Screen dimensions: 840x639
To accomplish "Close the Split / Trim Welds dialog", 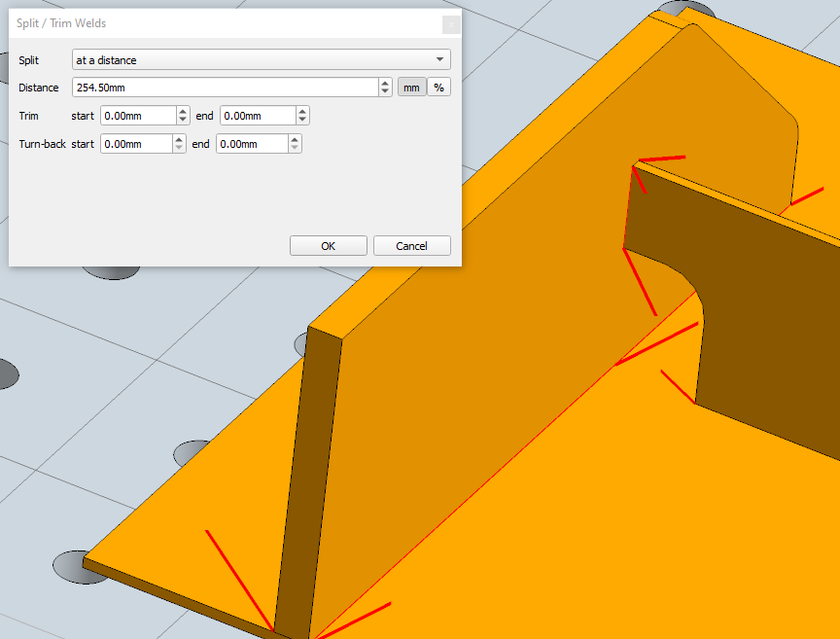I will tap(451, 24).
